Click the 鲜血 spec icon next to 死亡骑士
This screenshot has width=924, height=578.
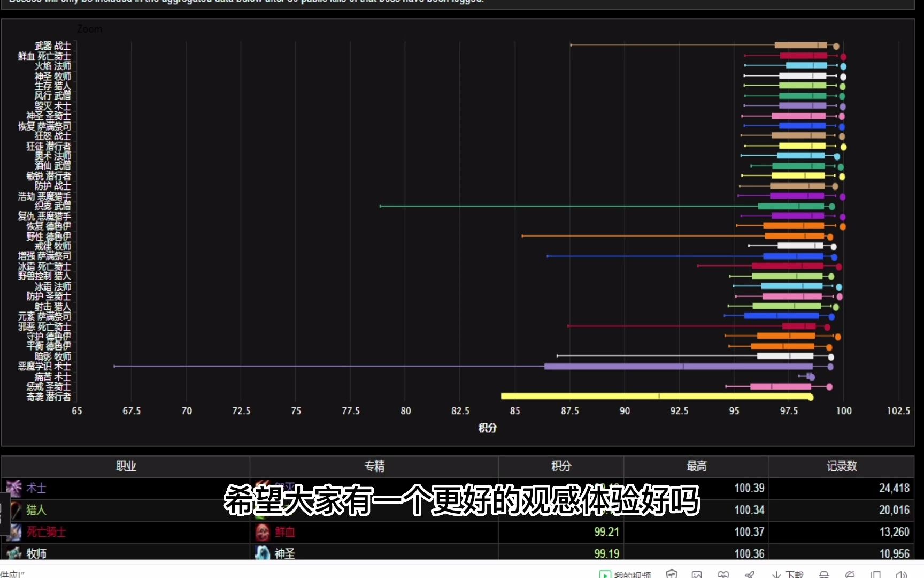pyautogui.click(x=262, y=532)
